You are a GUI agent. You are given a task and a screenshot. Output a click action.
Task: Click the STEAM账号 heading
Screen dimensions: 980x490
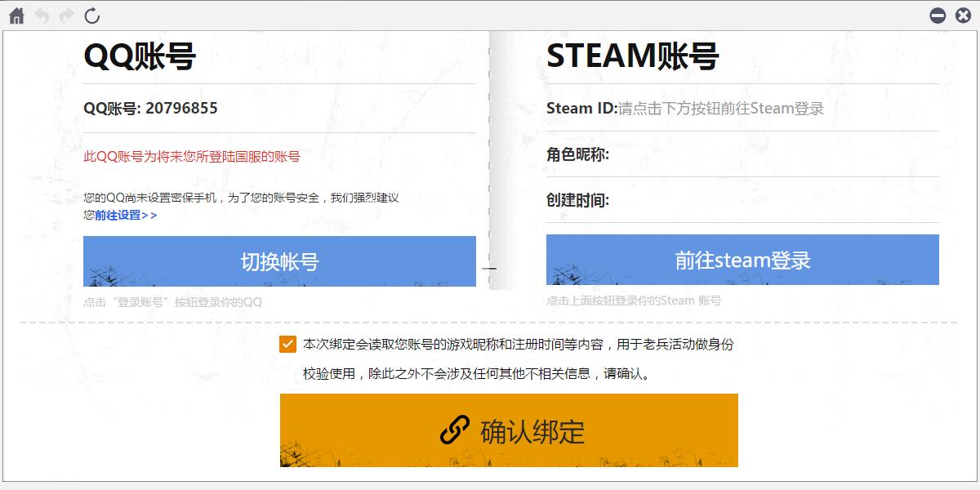click(x=632, y=57)
